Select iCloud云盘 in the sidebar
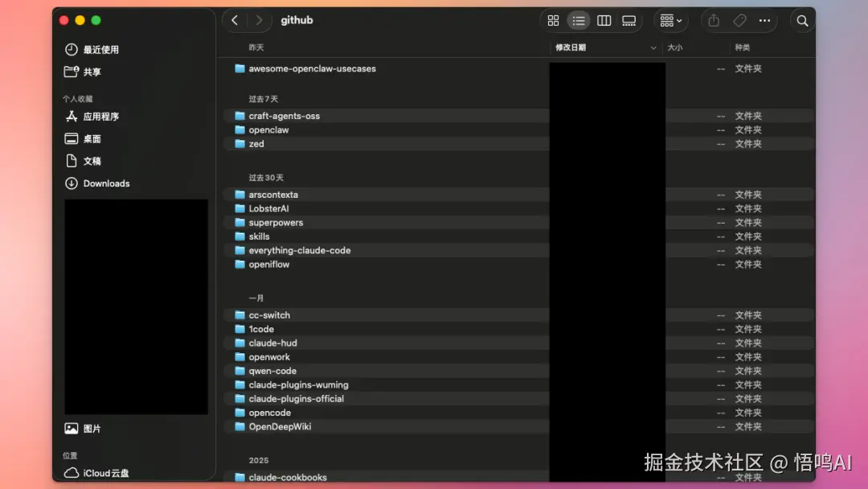This screenshot has width=868, height=489. click(x=97, y=473)
